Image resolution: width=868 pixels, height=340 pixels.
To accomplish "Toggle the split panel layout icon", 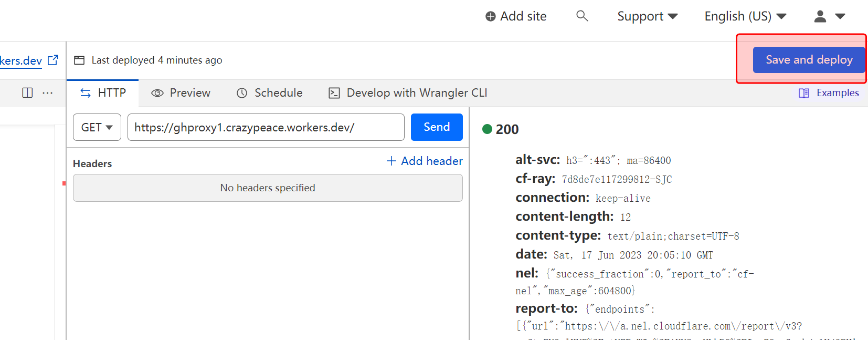I will click(27, 93).
